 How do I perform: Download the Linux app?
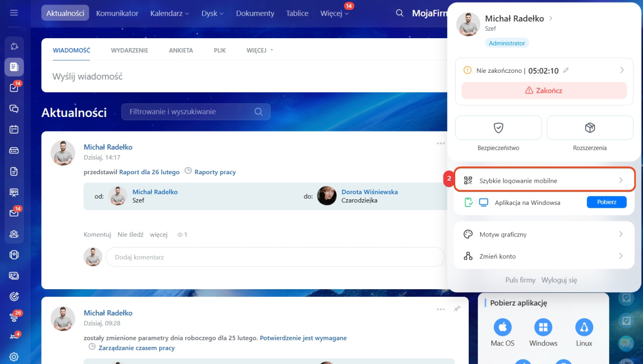point(584,328)
